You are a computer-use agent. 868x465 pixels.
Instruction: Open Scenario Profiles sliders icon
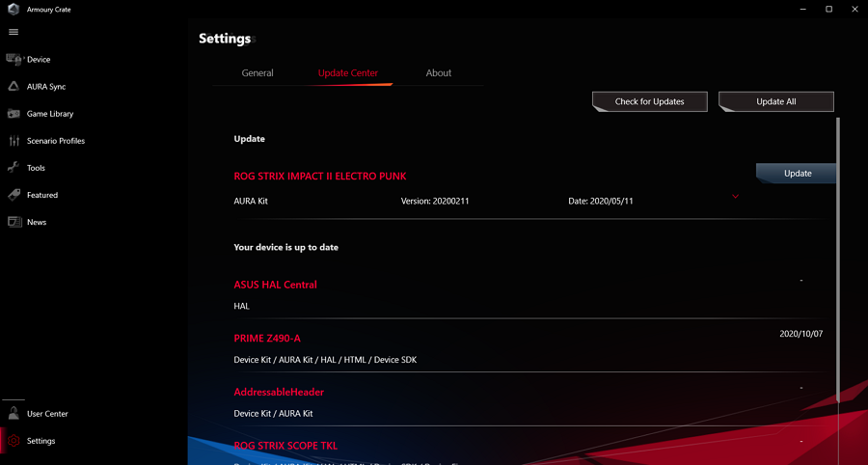[x=14, y=141]
